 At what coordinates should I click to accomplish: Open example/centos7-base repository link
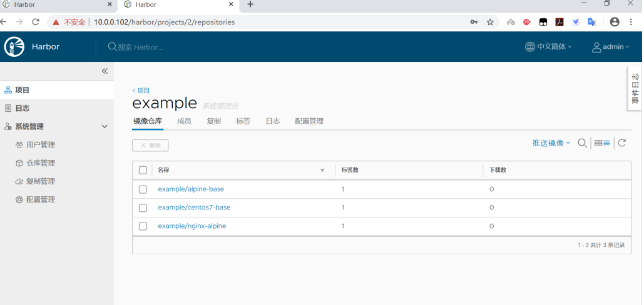tap(194, 208)
